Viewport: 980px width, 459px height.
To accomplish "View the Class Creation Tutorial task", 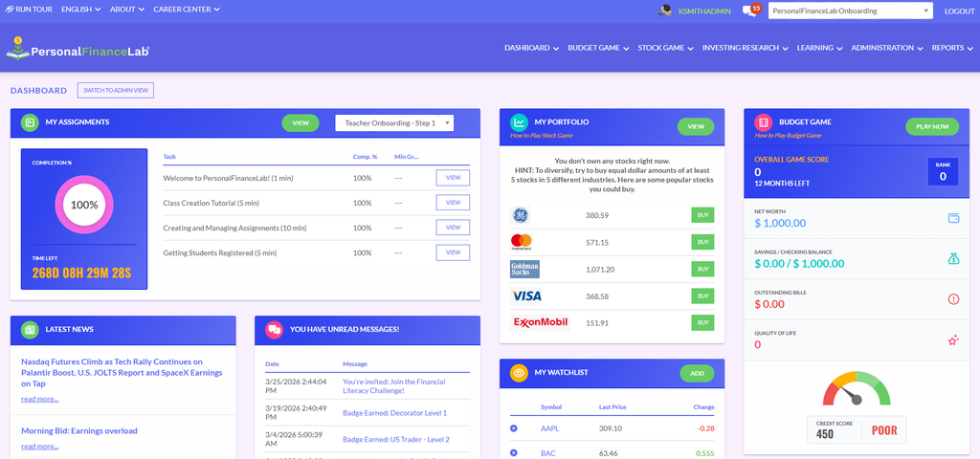I will [x=453, y=203].
